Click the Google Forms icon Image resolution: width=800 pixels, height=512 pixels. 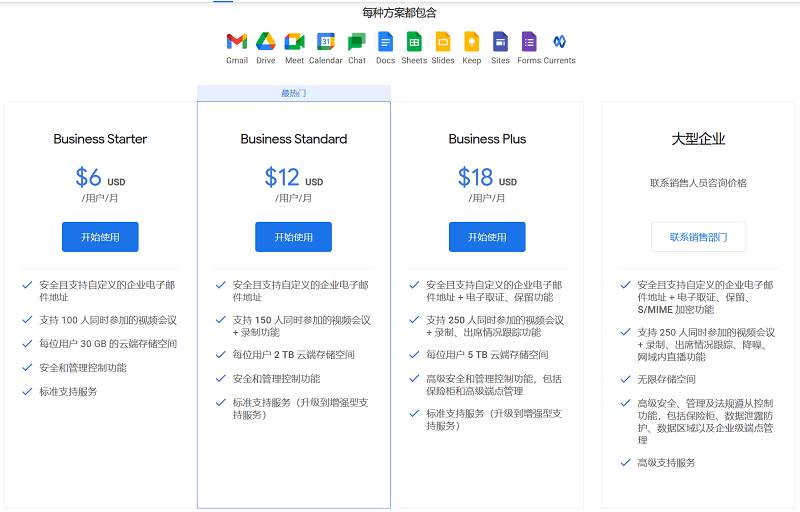(x=529, y=41)
